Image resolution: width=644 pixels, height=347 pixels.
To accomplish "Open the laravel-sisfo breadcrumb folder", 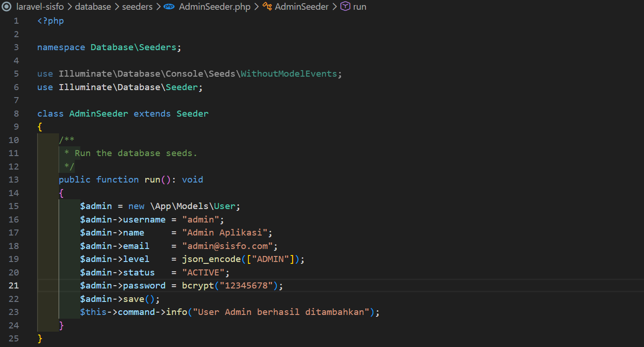I will coord(40,7).
